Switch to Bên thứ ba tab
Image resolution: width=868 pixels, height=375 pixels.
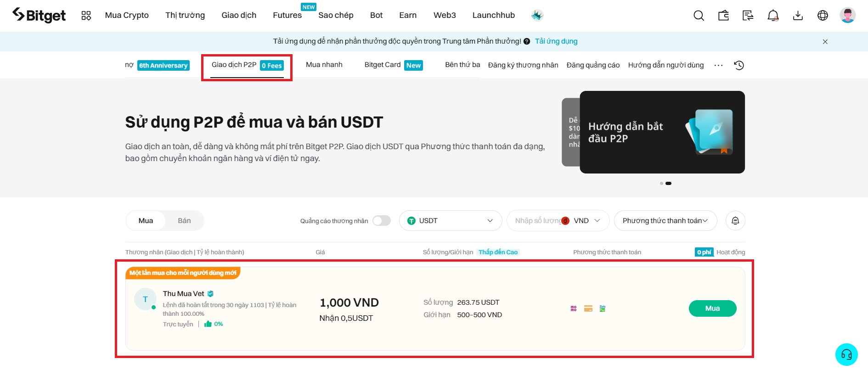click(462, 65)
